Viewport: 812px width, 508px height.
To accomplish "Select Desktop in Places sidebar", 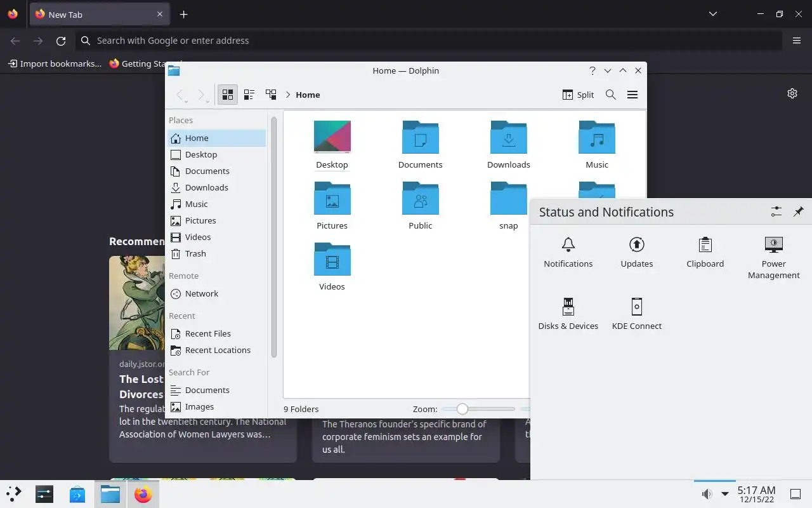I will [x=216, y=154].
